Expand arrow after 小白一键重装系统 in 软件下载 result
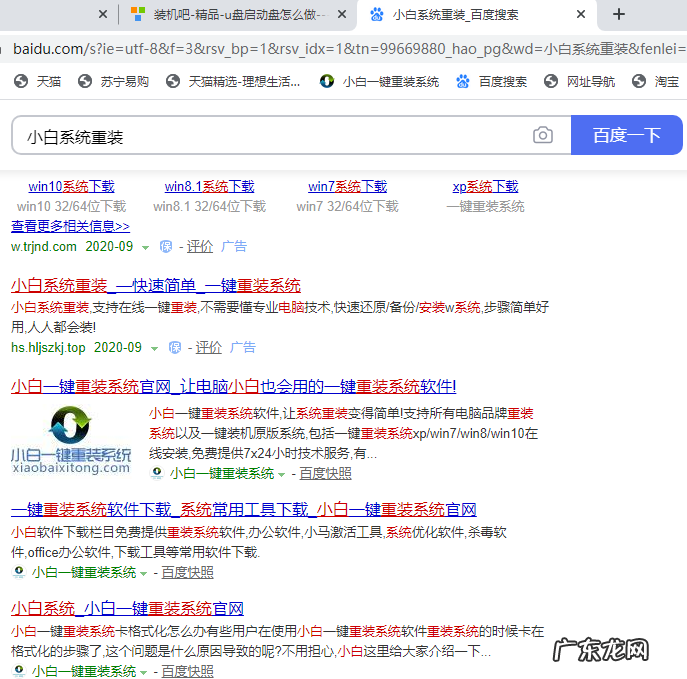 pos(144,573)
